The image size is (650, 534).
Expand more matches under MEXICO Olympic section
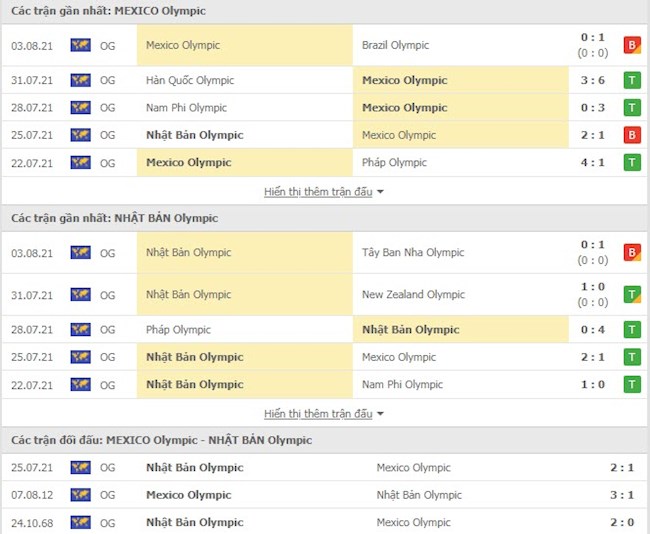(324, 191)
